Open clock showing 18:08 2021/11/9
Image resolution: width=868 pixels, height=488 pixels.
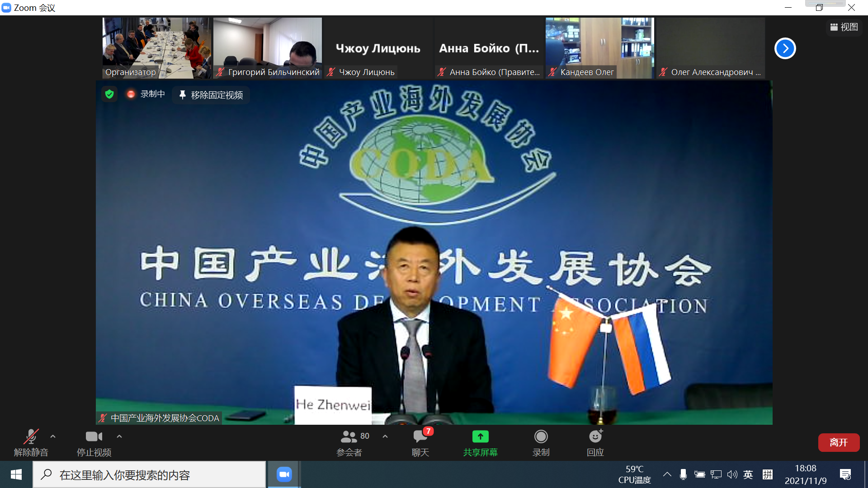[x=806, y=474]
